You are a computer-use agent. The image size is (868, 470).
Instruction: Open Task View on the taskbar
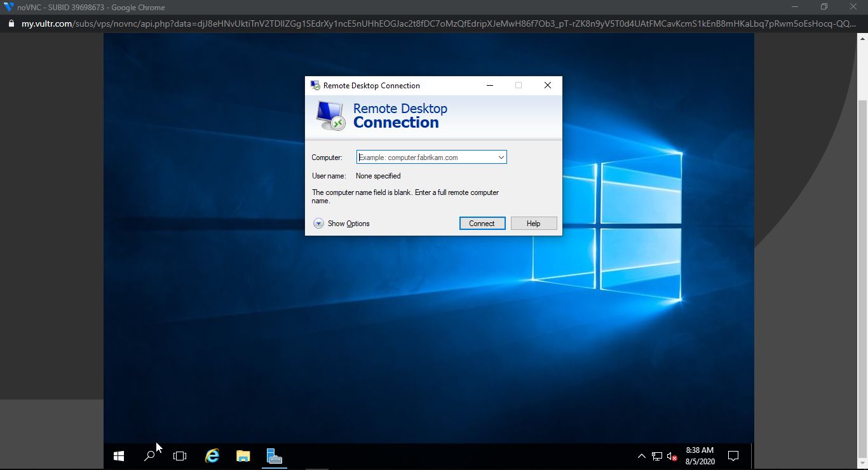[180, 456]
